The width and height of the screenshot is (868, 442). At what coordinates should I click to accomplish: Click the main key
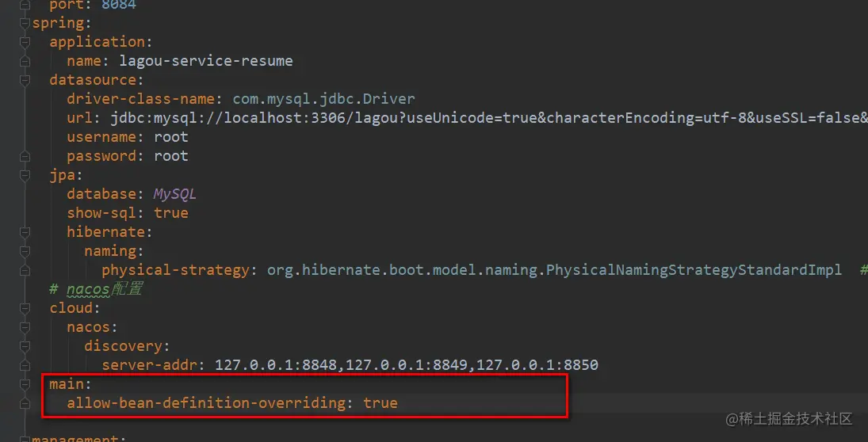[x=67, y=384]
